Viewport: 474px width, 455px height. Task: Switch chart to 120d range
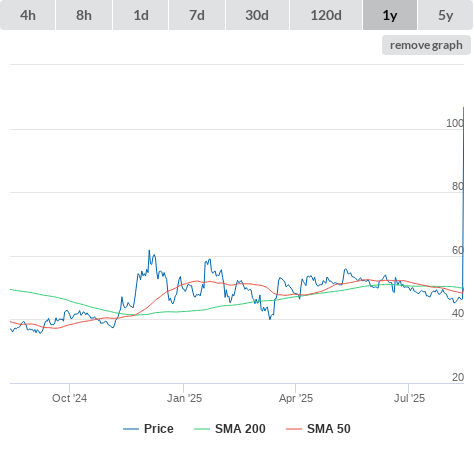326,15
